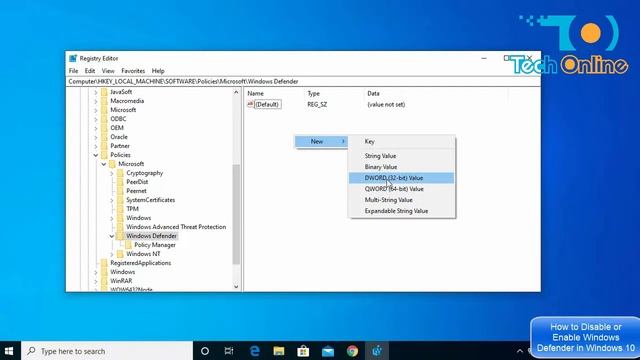Choose Key from the New submenu

tap(402, 141)
